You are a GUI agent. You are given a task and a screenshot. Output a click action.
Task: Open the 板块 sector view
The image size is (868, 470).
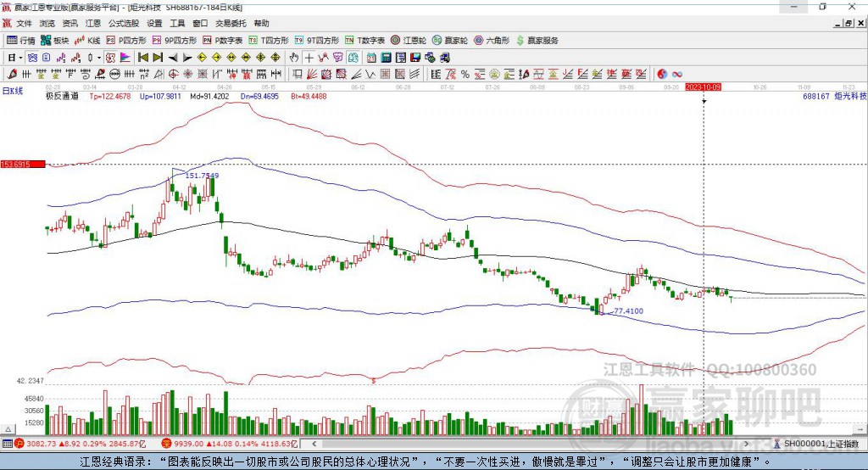[x=54, y=41]
